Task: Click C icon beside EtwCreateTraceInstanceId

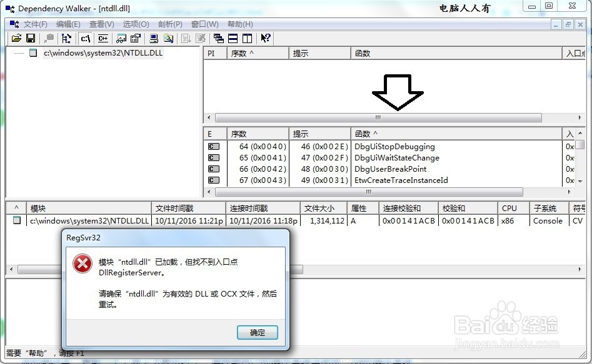Action: click(214, 180)
